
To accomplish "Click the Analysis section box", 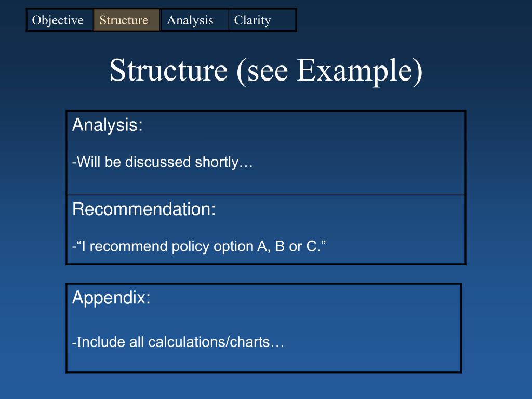I will click(265, 153).
